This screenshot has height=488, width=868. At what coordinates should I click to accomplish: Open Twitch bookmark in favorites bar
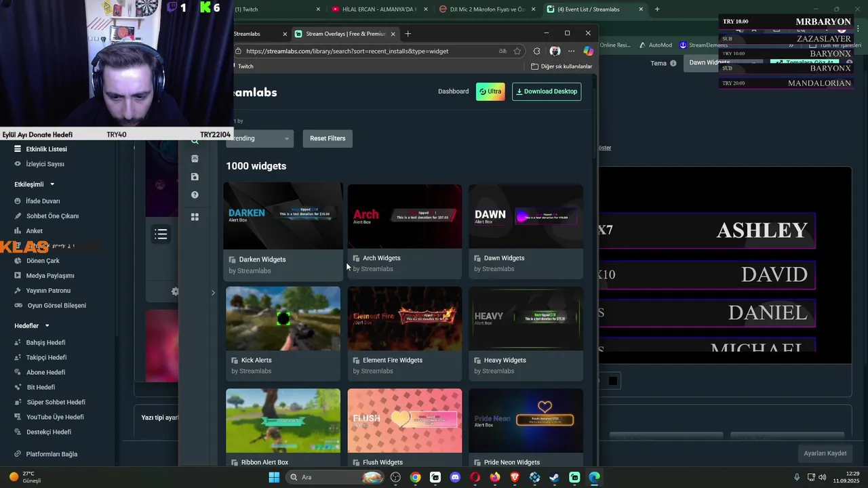(x=244, y=66)
